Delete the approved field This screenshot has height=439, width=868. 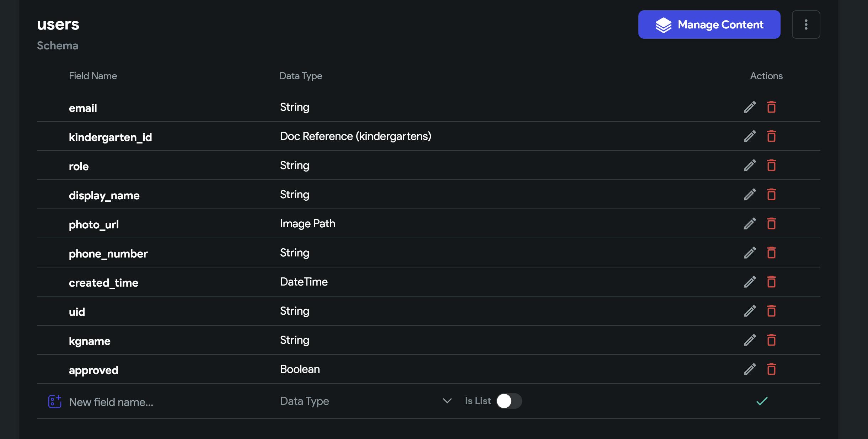pyautogui.click(x=771, y=369)
